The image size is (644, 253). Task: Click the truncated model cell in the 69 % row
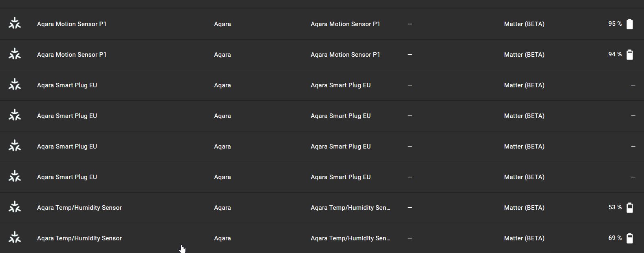click(351, 238)
